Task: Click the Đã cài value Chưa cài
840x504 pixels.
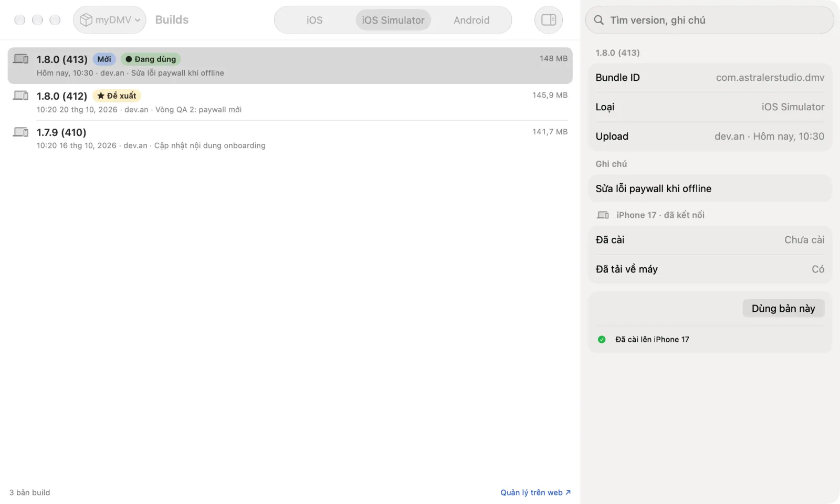Action: [804, 240]
